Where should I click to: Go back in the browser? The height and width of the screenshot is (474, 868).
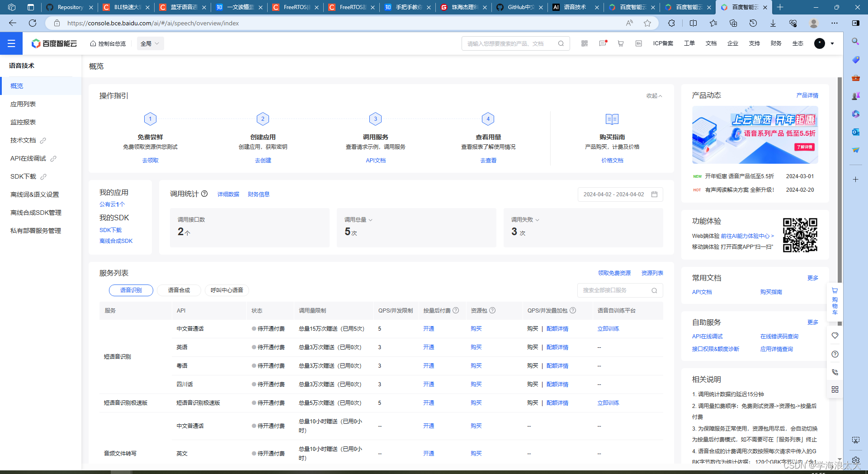(13, 23)
